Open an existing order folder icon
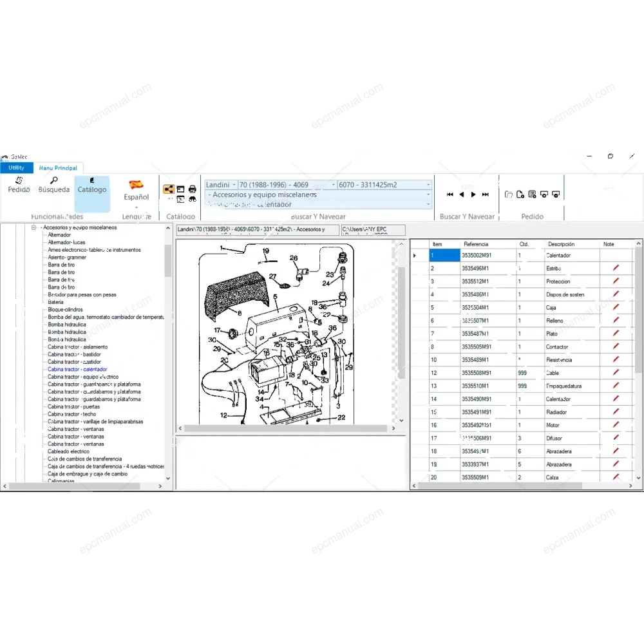 coord(509,194)
